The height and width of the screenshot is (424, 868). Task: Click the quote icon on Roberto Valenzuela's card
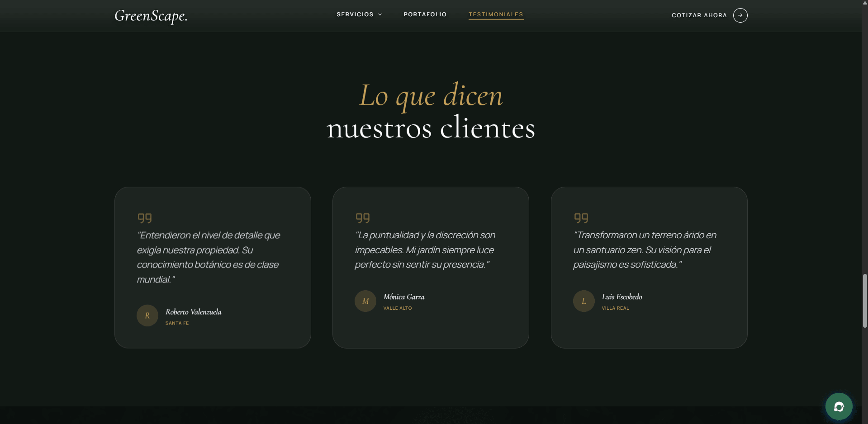[x=144, y=218]
